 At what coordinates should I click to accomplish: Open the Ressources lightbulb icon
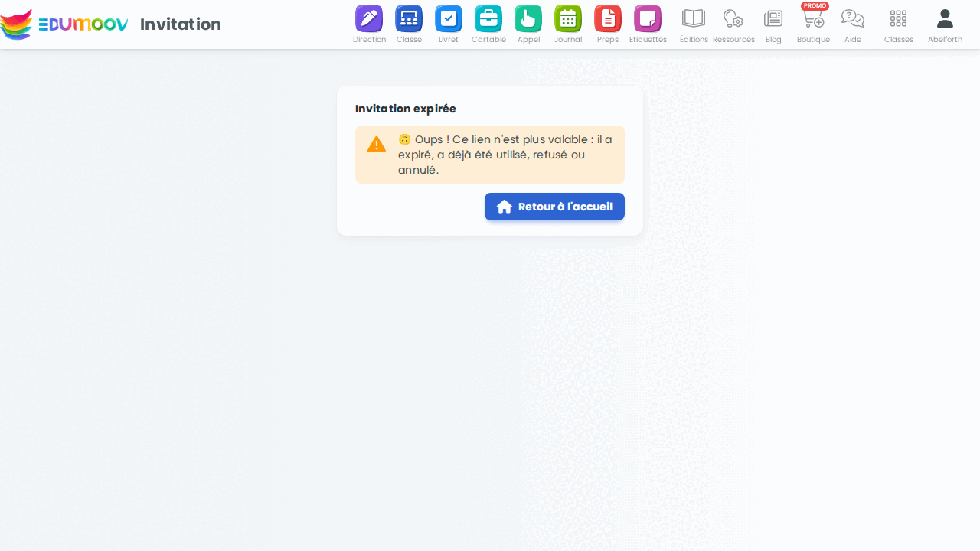pyautogui.click(x=733, y=18)
